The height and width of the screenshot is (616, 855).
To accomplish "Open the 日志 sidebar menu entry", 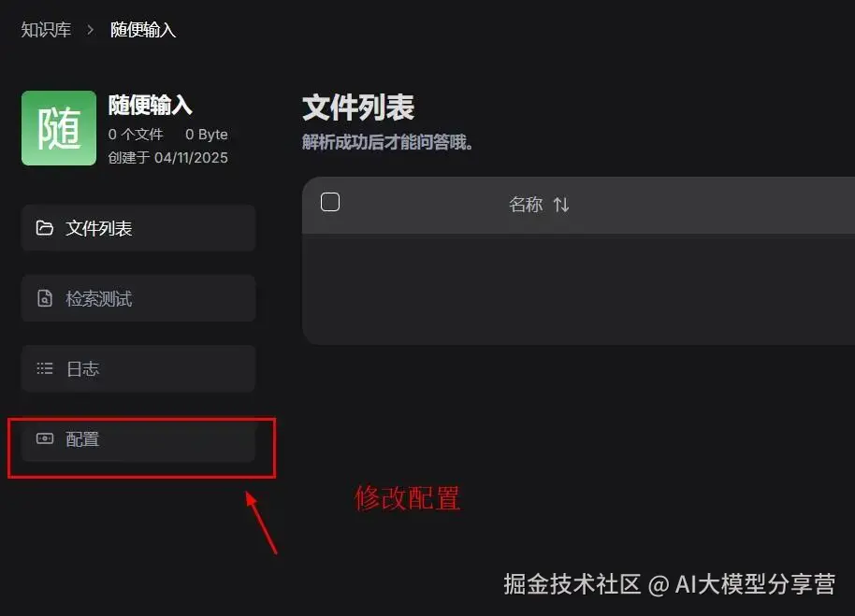I will click(138, 368).
